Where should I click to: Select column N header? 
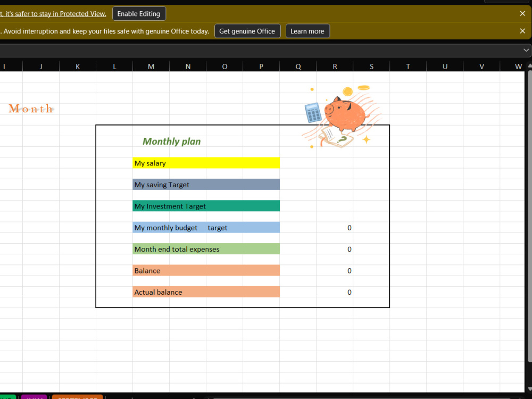[188, 66]
